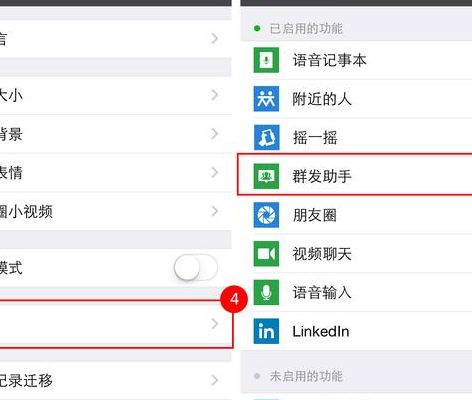Open the 记录迁移 row
Screen dimensions: 472x400
coord(116,380)
